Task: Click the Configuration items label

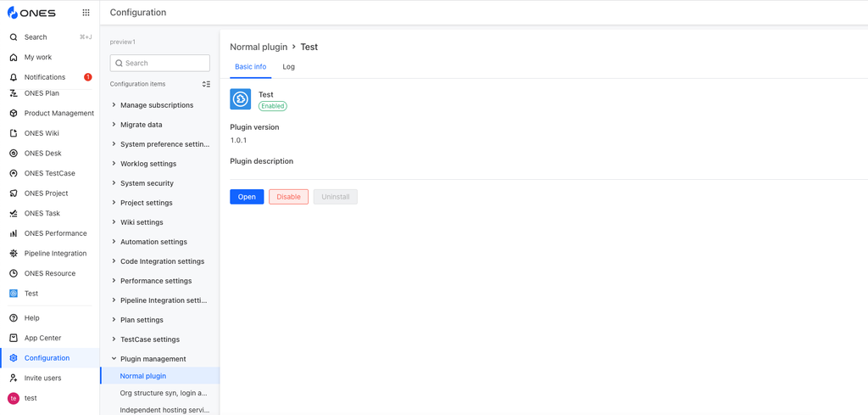Action: tap(137, 84)
